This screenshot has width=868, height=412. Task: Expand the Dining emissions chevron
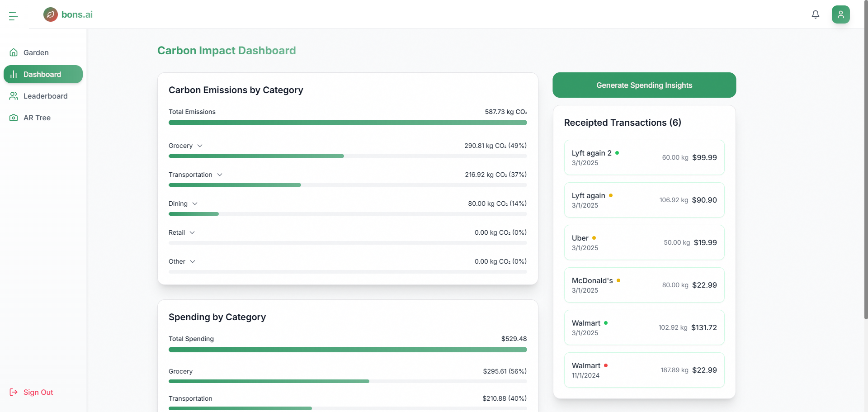pos(195,204)
